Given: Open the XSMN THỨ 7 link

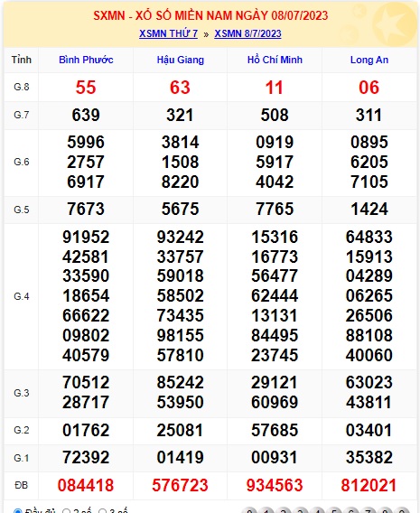Looking at the screenshot, I should tap(169, 33).
